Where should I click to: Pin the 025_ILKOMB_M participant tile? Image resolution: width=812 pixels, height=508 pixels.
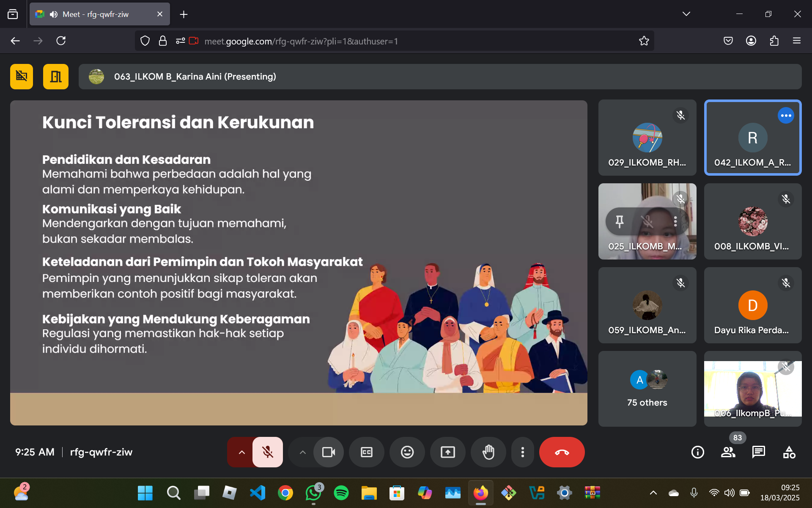620,221
